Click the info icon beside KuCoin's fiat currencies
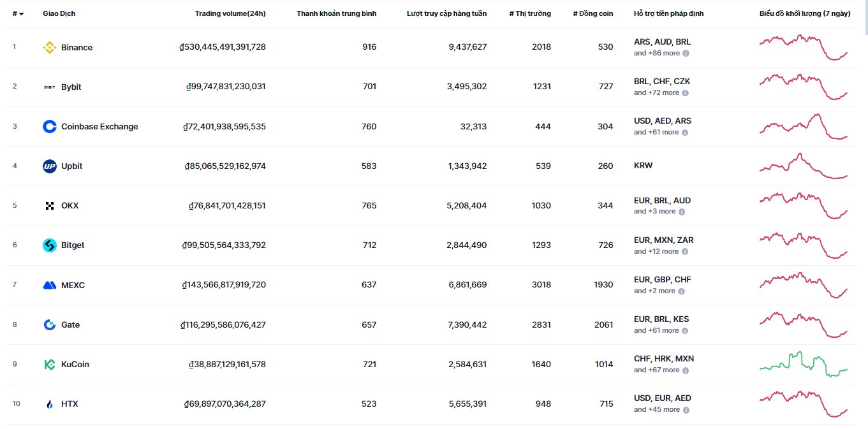 pyautogui.click(x=685, y=370)
